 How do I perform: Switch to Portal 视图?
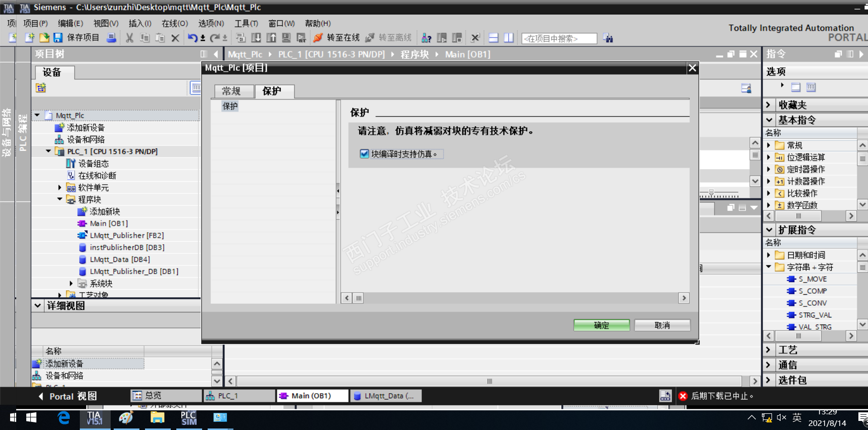tap(68, 396)
